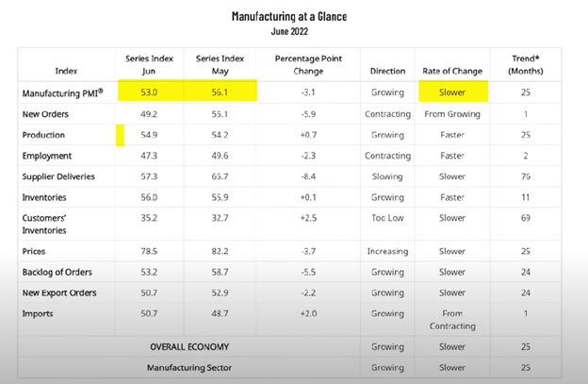Click the Series Index Jun column header
Image resolution: width=588 pixels, height=384 pixels.
(149, 64)
